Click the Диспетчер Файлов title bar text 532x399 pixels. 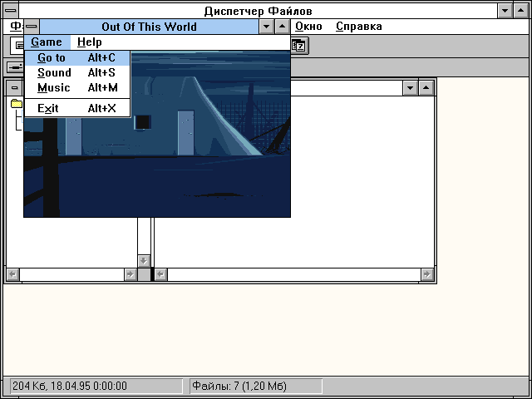click(x=259, y=11)
